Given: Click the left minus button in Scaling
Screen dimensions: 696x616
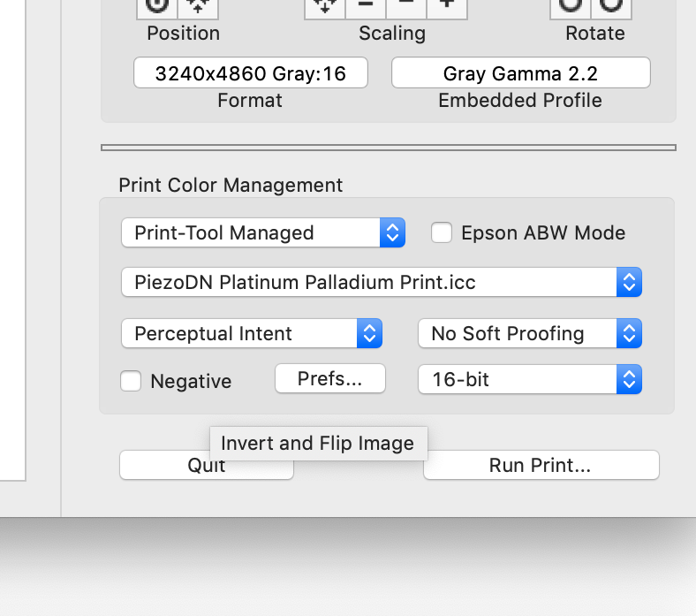Looking at the screenshot, I should coord(366,5).
